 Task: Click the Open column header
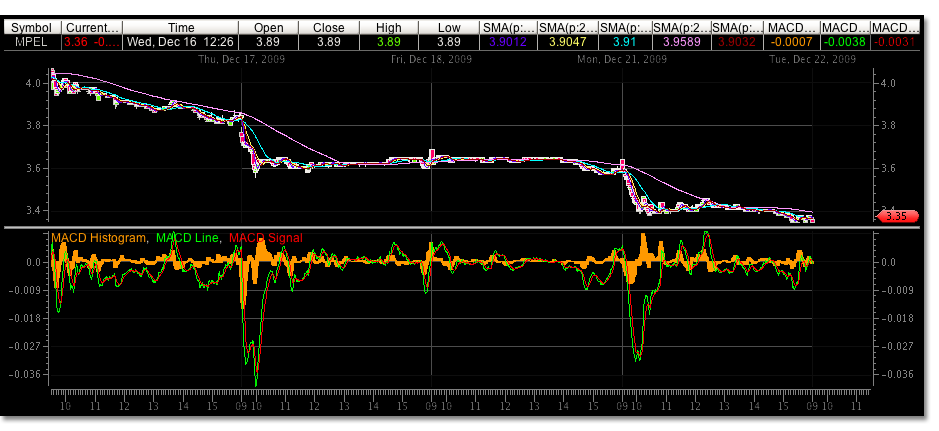coord(270,28)
